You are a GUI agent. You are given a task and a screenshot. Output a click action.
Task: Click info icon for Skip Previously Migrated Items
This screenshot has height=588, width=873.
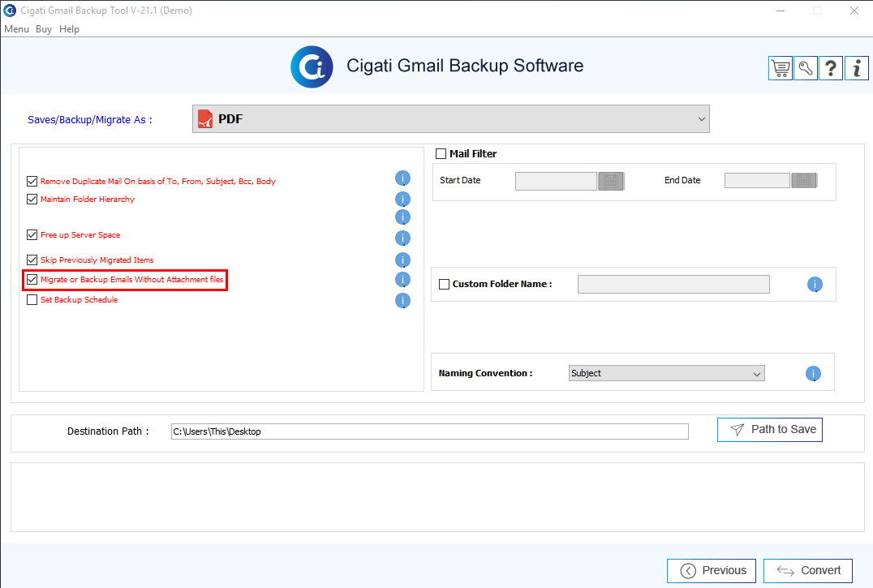(402, 260)
